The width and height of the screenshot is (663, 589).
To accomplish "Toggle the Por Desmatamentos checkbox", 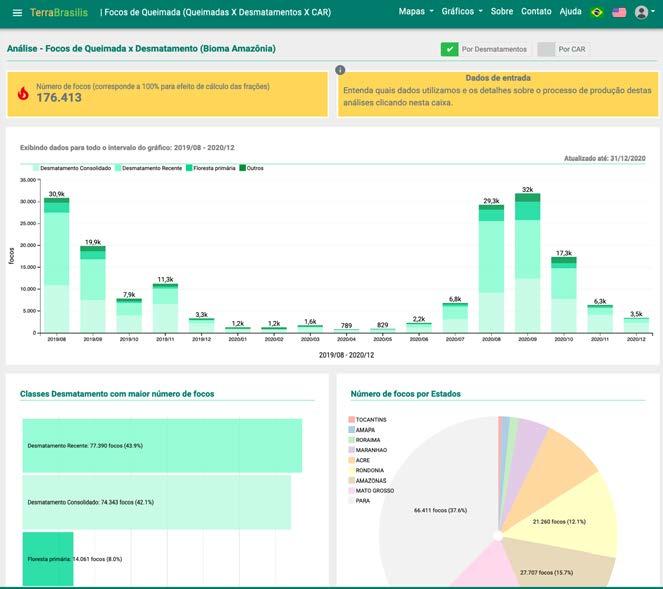I will [x=449, y=49].
